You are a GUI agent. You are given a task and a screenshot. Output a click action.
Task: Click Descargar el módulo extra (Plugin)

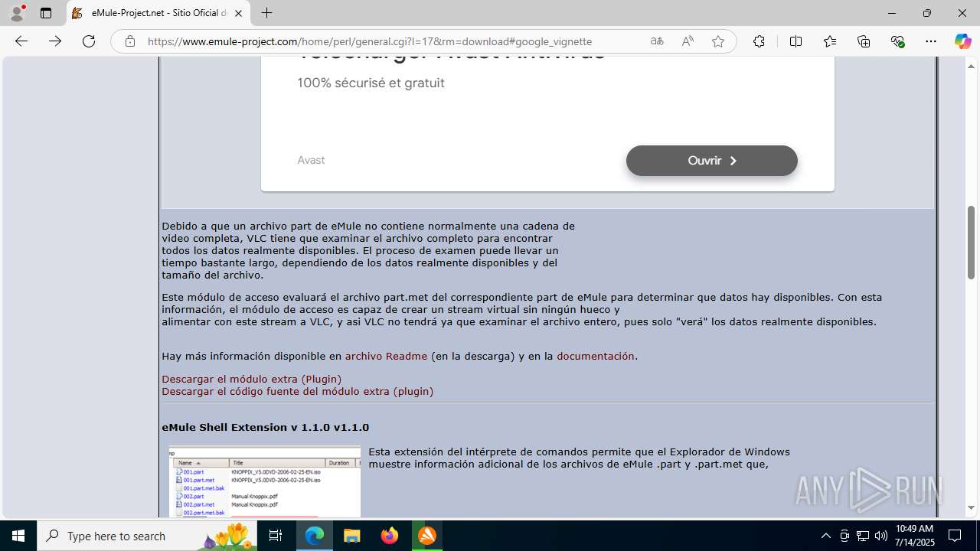(251, 379)
